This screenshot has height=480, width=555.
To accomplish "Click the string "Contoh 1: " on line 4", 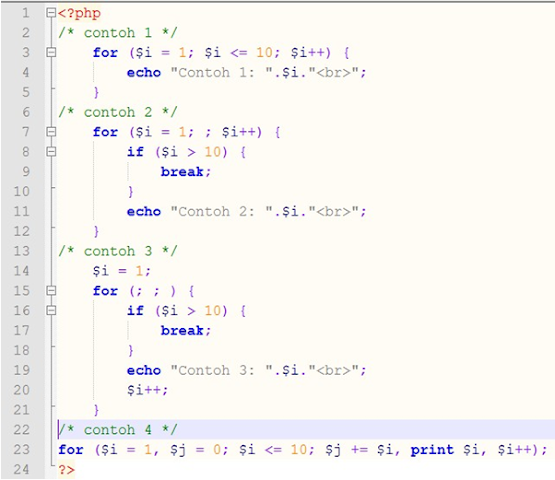I will click(222, 73).
